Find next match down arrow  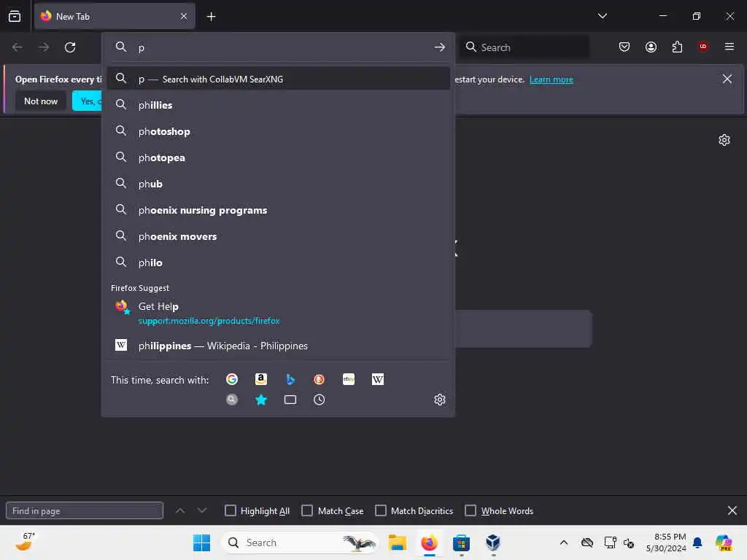click(202, 510)
